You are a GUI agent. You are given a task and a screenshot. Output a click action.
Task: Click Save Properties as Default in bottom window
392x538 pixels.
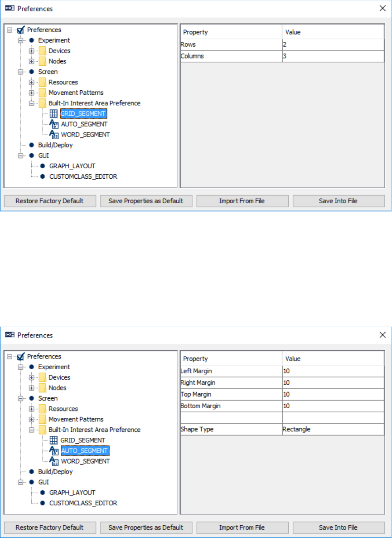coord(146,528)
